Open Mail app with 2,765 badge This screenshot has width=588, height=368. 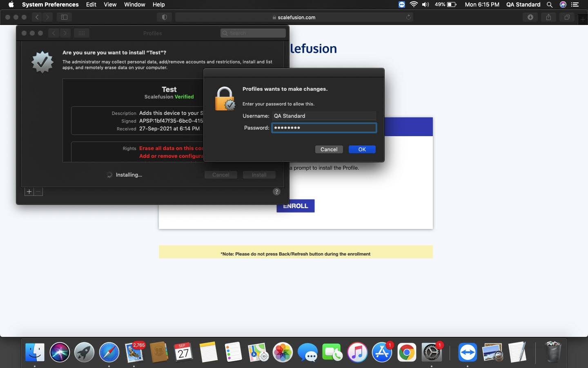[134, 352]
